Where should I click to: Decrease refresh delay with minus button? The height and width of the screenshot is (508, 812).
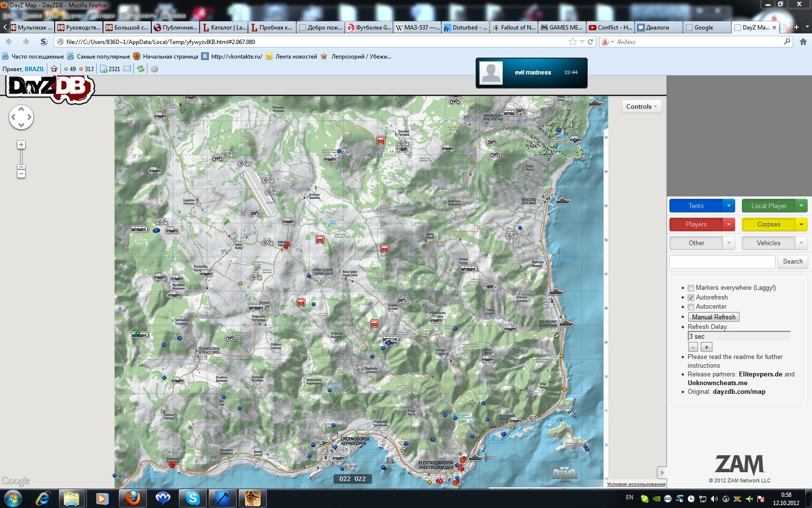[x=693, y=347]
